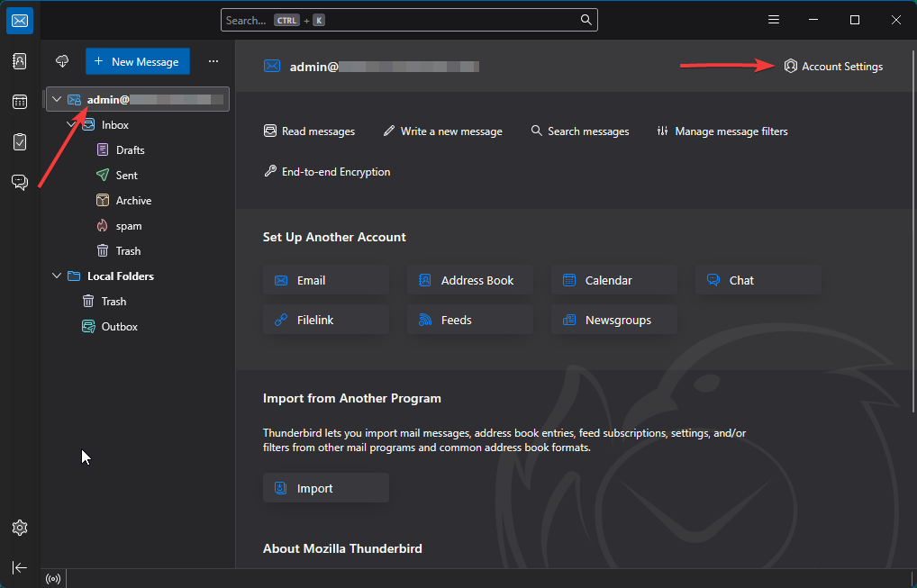Click the admin account envelope icon in the header
The height and width of the screenshot is (588, 917).
point(272,66)
